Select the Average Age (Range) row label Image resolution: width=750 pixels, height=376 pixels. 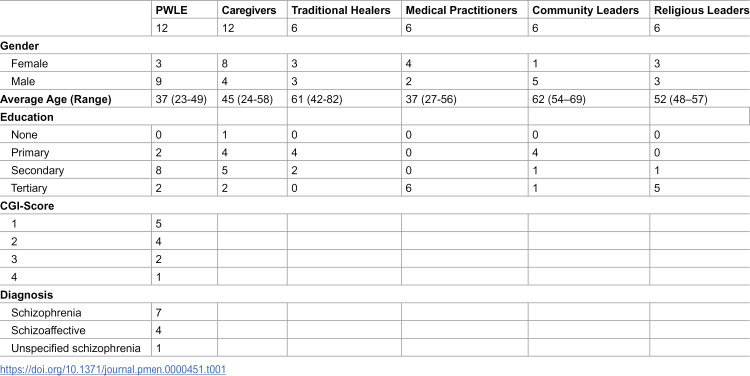55,100
